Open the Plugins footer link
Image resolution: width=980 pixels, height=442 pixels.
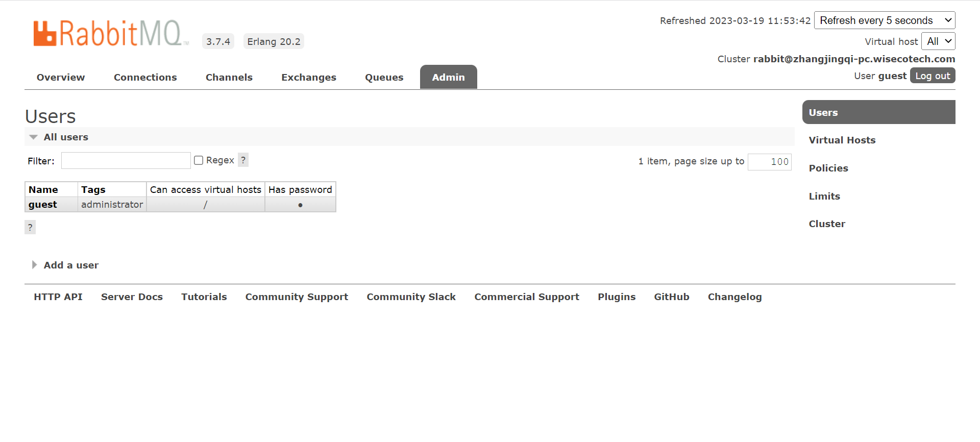pos(617,297)
